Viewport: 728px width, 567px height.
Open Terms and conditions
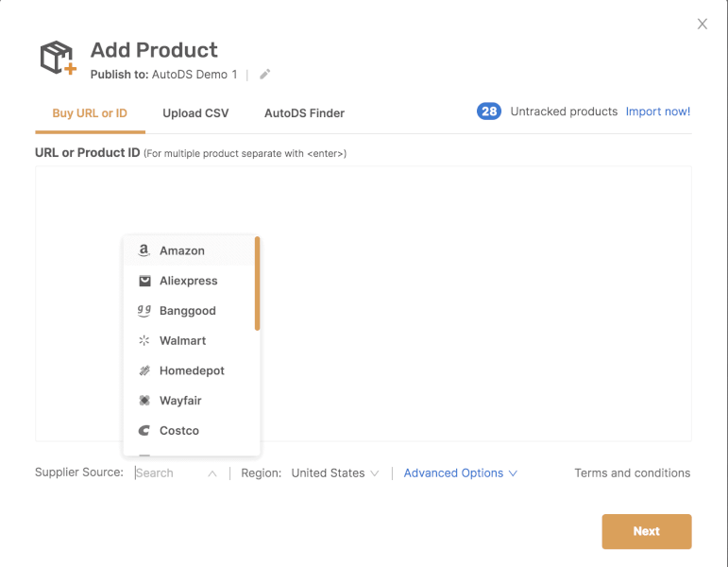pos(632,473)
